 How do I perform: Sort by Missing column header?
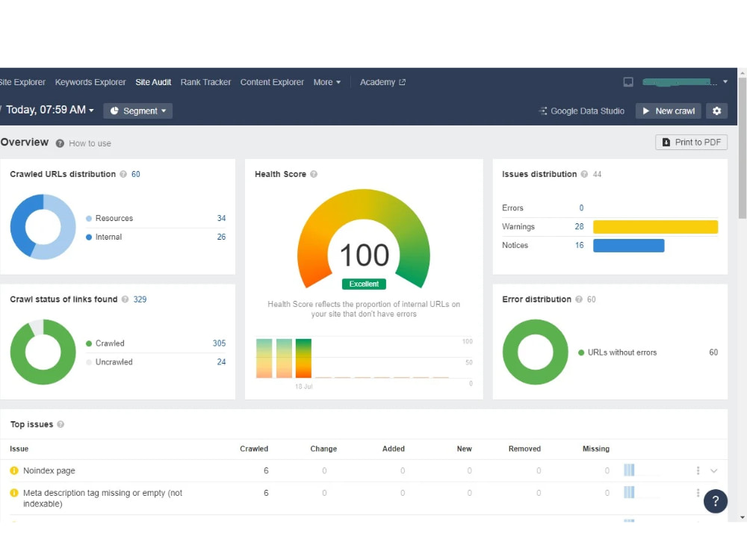[x=596, y=449]
